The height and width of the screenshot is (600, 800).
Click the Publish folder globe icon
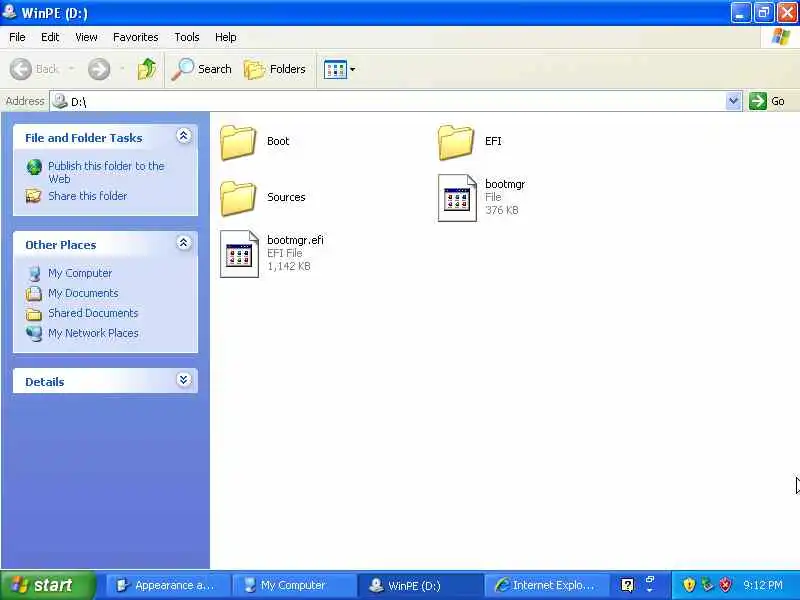[x=34, y=167]
